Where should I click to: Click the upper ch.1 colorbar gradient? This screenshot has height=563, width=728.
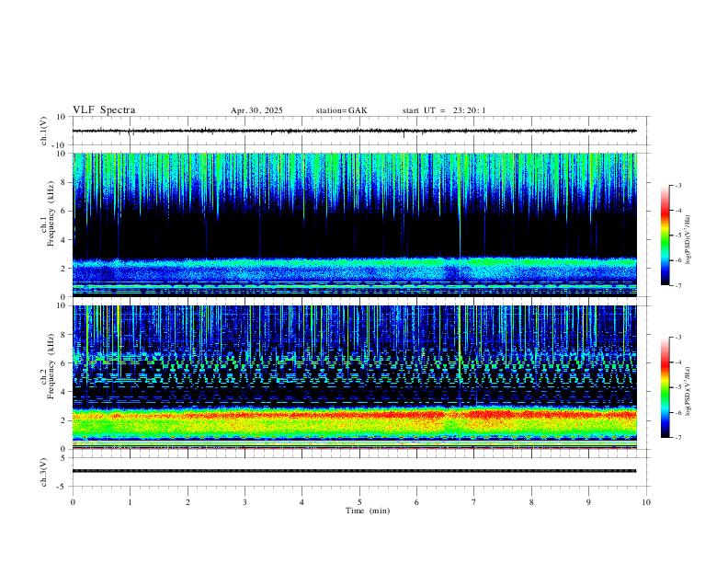tap(665, 236)
